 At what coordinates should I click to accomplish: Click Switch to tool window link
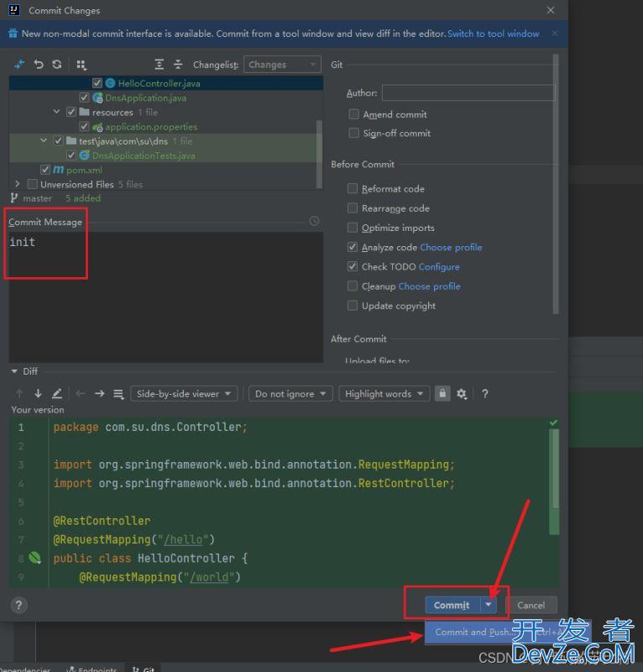493,34
